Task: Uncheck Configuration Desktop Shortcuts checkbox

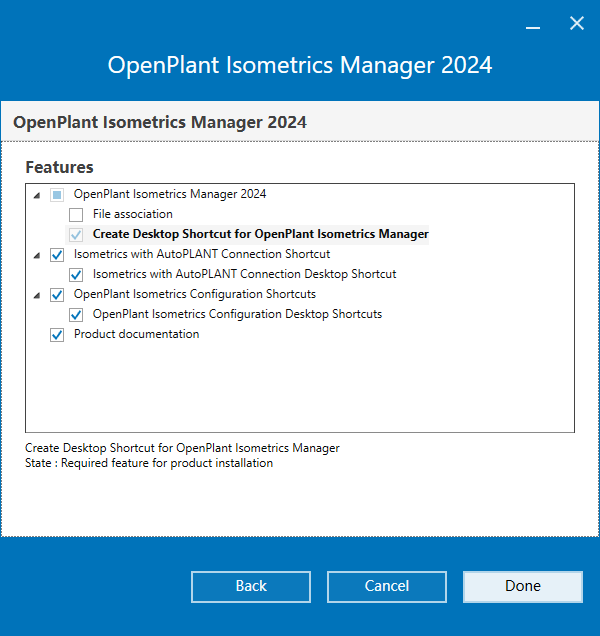Action: tap(76, 315)
